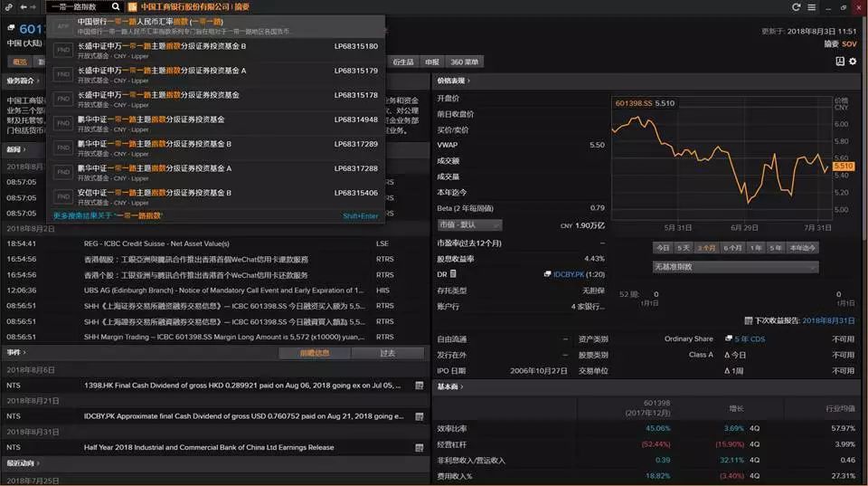Image resolution: width=868 pixels, height=486 pixels.
Task: Open the 无基准指数 benchmark dropdown
Action: click(735, 267)
